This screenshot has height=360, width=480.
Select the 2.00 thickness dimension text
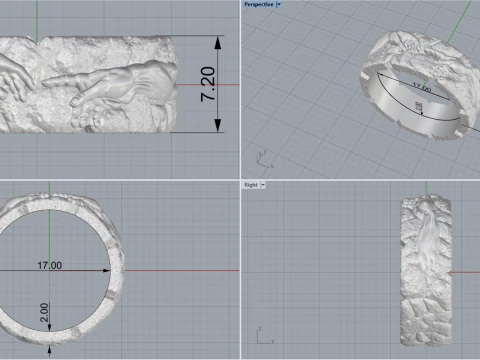(44, 312)
